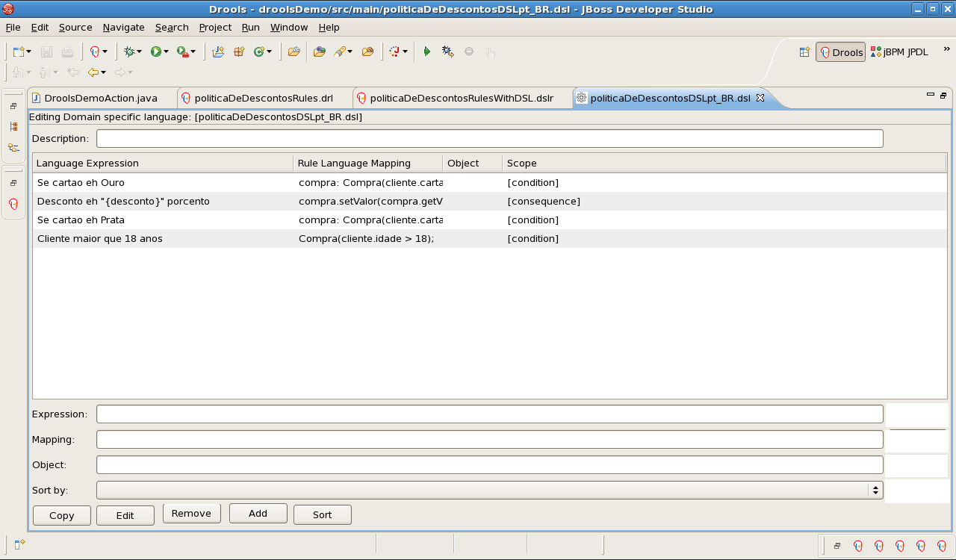956x560 pixels.
Task: Click the Drools rule resource toolbar icon
Action: tap(95, 52)
